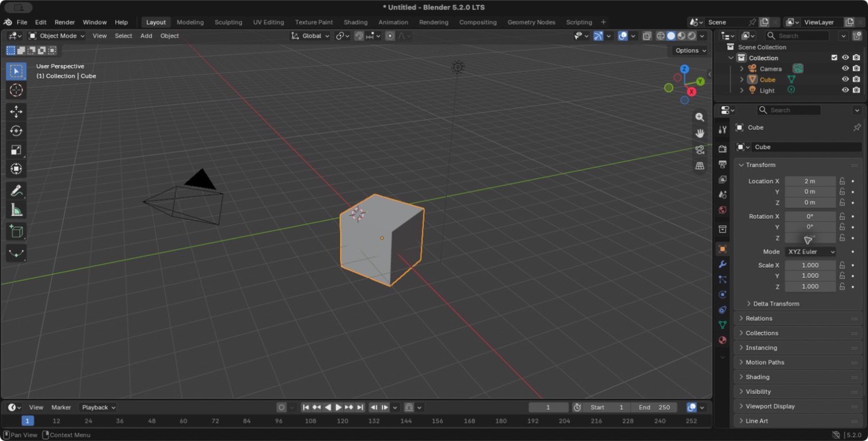The width and height of the screenshot is (868, 441).
Task: Open the XYZ Euler rotation mode dropdown
Action: (811, 252)
